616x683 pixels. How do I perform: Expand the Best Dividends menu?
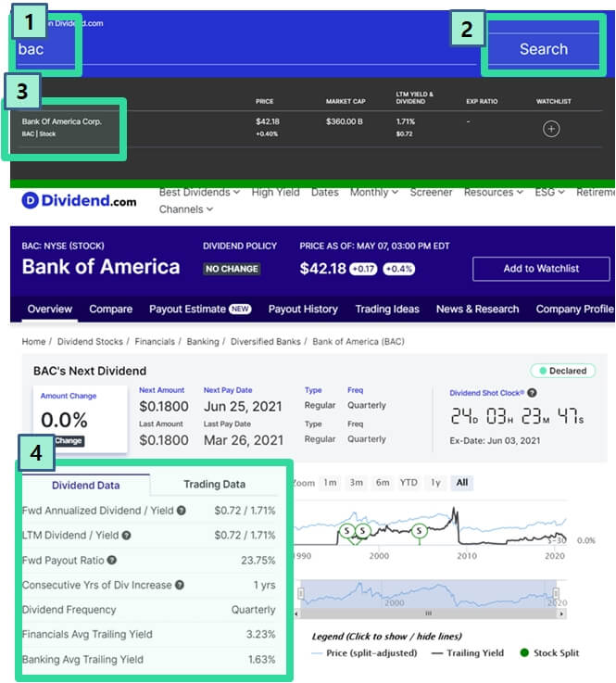pyautogui.click(x=199, y=192)
